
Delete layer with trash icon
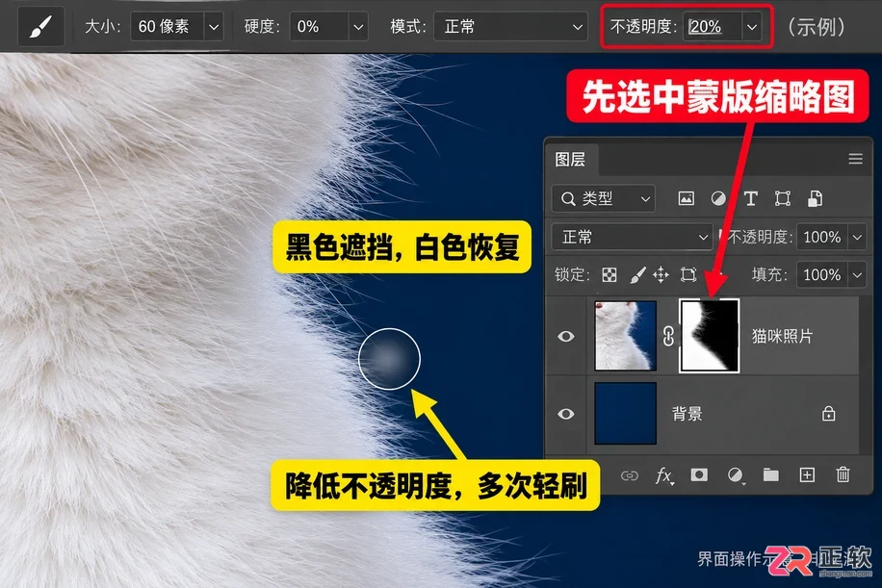click(x=843, y=475)
